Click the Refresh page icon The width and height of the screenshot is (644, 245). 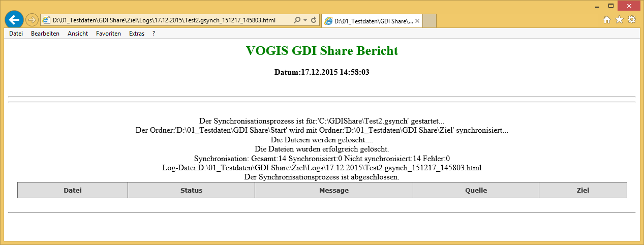pyautogui.click(x=314, y=20)
